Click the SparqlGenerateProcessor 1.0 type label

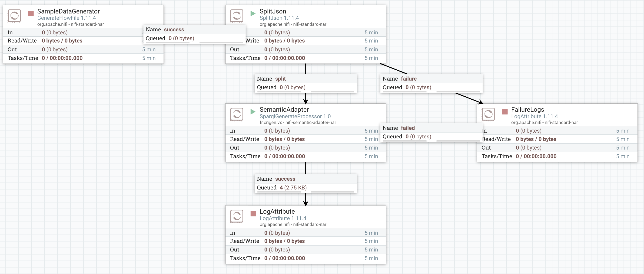click(295, 116)
